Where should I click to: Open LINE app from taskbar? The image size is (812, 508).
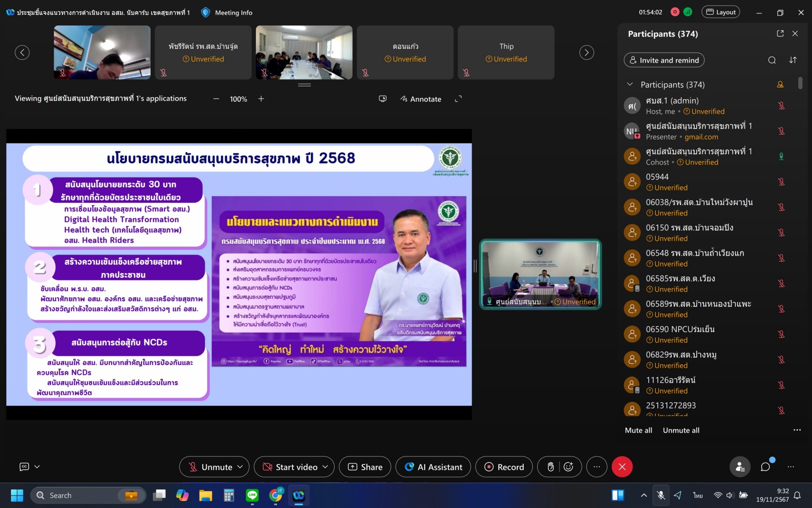click(252, 495)
